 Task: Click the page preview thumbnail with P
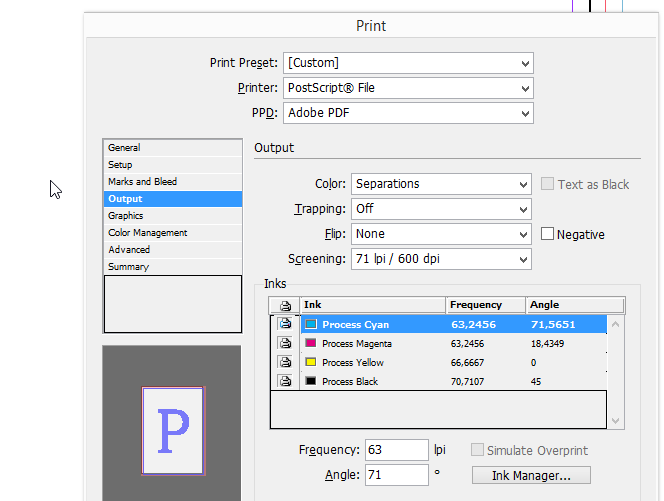173,431
